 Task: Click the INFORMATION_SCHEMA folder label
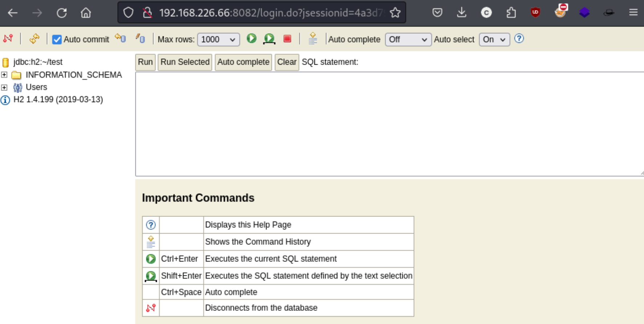click(x=74, y=75)
